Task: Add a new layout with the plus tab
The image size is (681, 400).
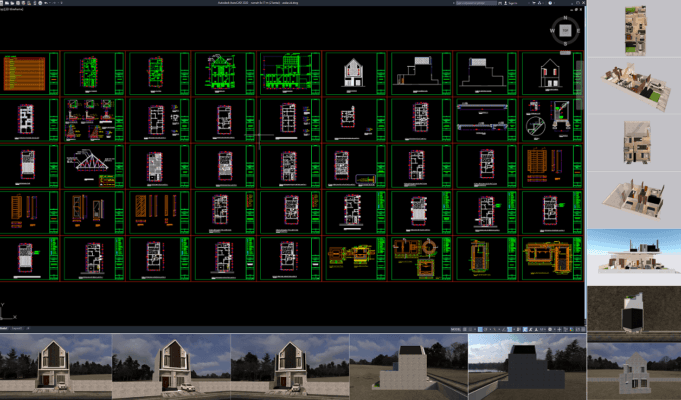Action: point(28,329)
